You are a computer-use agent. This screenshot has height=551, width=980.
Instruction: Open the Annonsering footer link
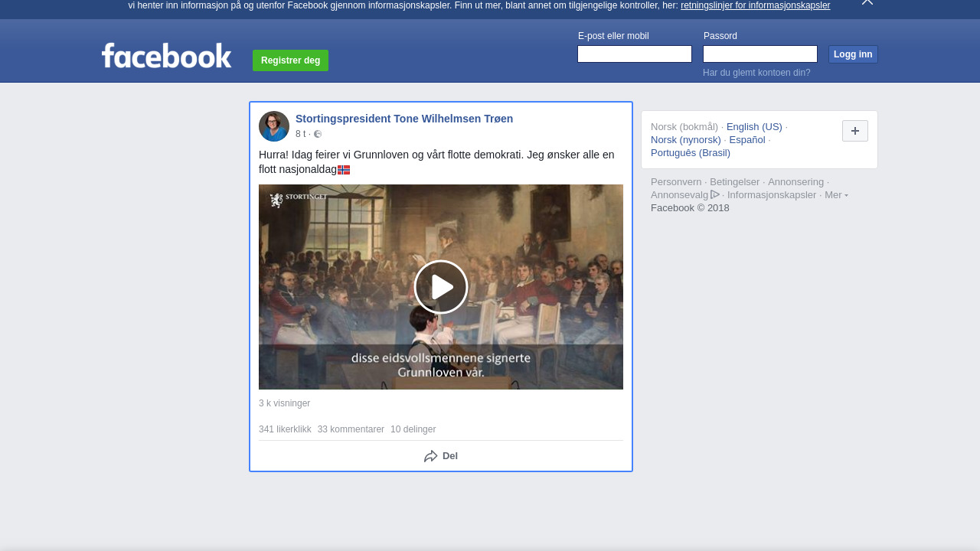(796, 182)
